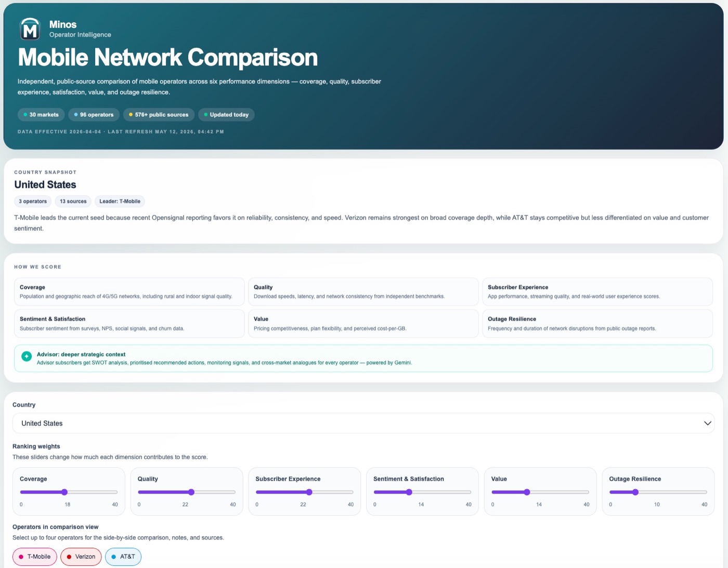Screen dimensions: 728x568
Task: Select United States in the Country combo box
Action: [363, 423]
